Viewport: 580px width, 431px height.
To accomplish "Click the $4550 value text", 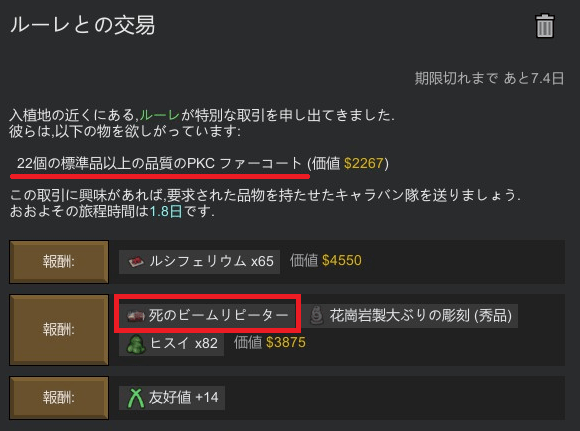I will (x=341, y=260).
